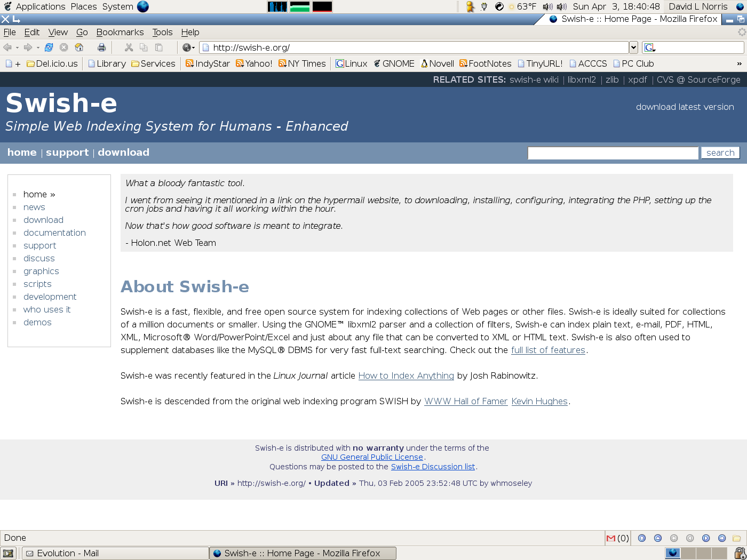The height and width of the screenshot is (560, 747).
Task: Click the Swish-e site search field
Action: click(x=613, y=153)
